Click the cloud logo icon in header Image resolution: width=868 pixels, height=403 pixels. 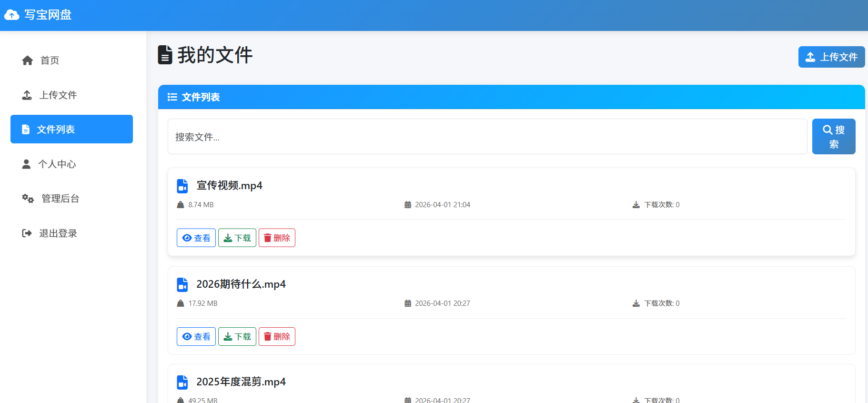tap(11, 15)
